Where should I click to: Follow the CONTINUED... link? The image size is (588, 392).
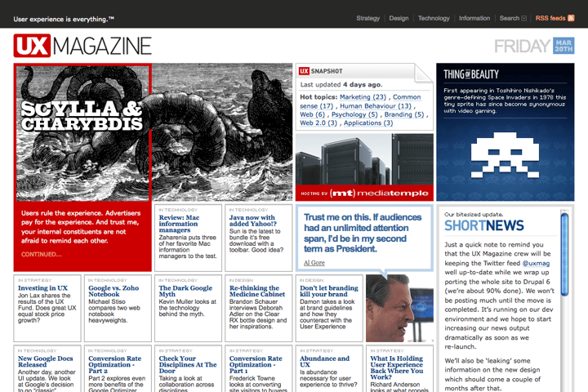coord(42,254)
